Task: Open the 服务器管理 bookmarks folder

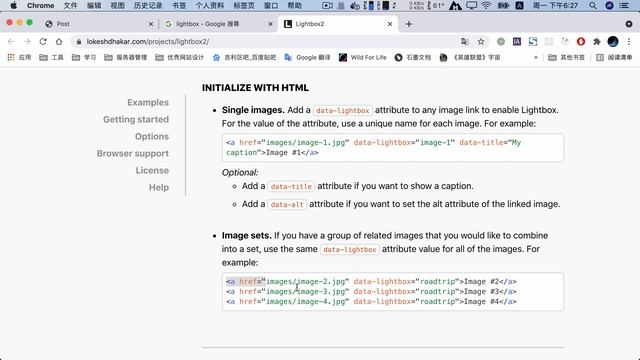Action: (125, 58)
